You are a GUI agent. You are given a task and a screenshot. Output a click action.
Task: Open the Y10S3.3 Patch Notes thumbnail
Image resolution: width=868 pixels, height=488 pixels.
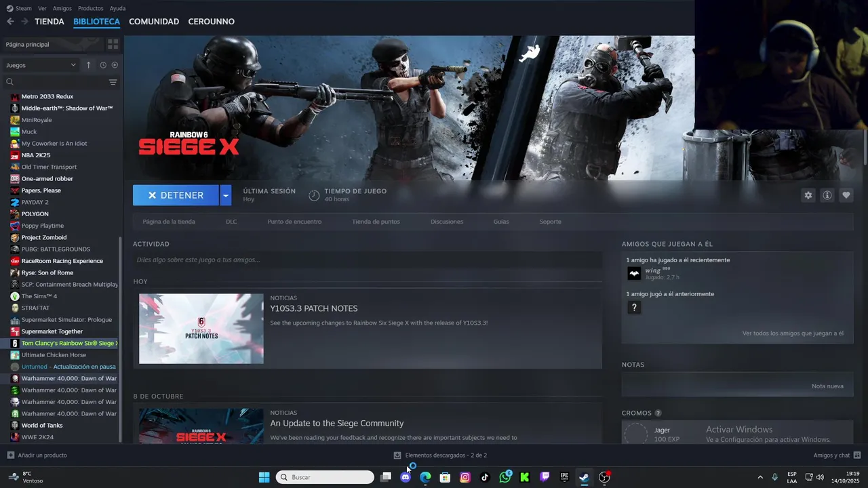201,329
